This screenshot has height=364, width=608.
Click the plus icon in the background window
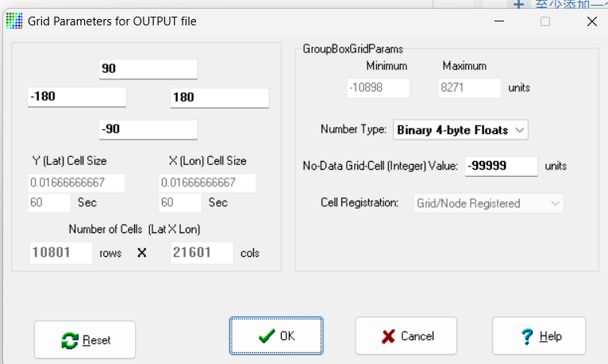(518, 4)
